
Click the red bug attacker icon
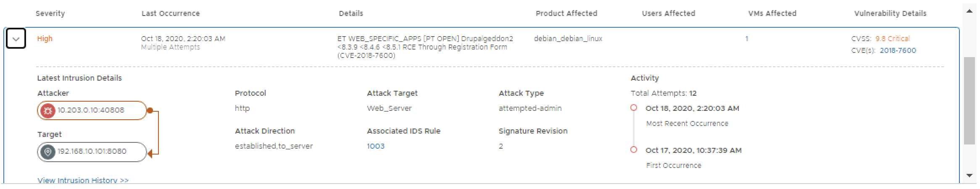coord(48,110)
